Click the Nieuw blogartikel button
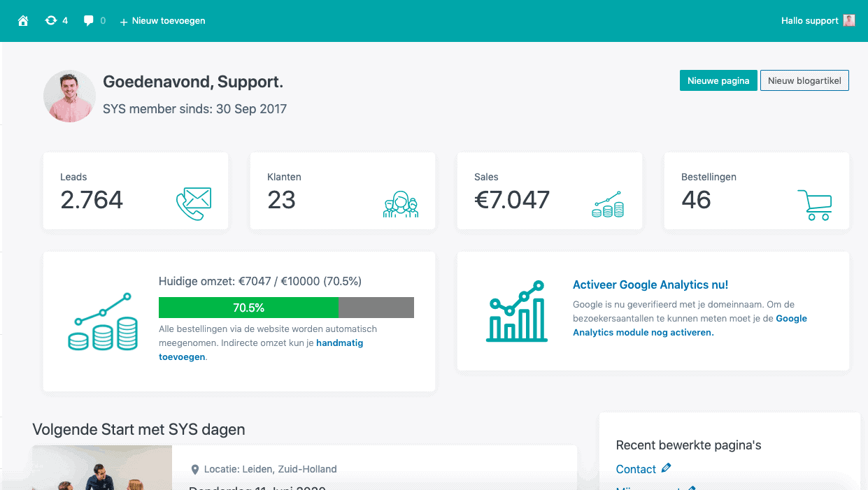 pos(804,80)
